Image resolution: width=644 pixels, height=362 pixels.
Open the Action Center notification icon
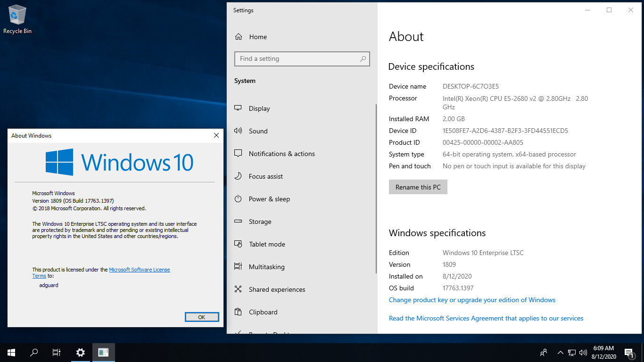click(629, 353)
